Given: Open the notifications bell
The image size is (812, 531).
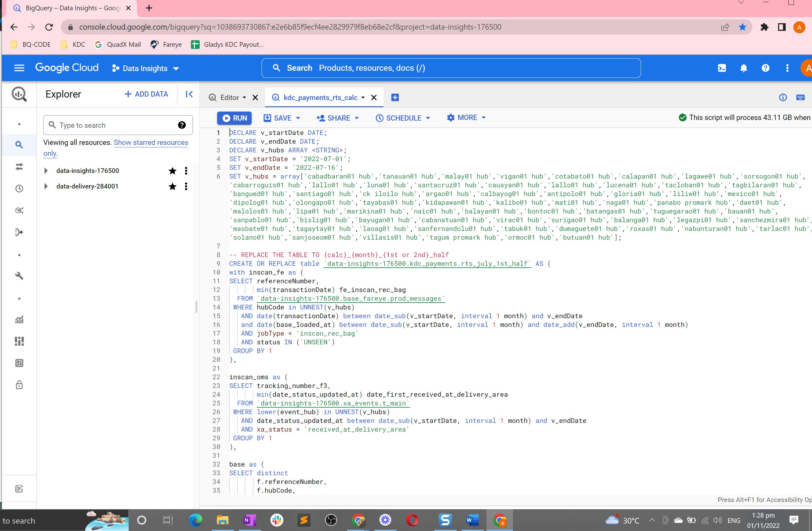Looking at the screenshot, I should pyautogui.click(x=744, y=68).
